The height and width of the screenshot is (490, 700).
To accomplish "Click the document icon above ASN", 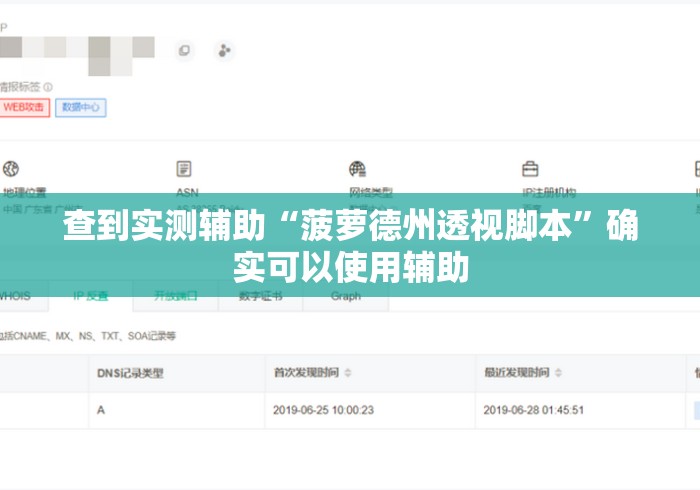I will pyautogui.click(x=184, y=169).
